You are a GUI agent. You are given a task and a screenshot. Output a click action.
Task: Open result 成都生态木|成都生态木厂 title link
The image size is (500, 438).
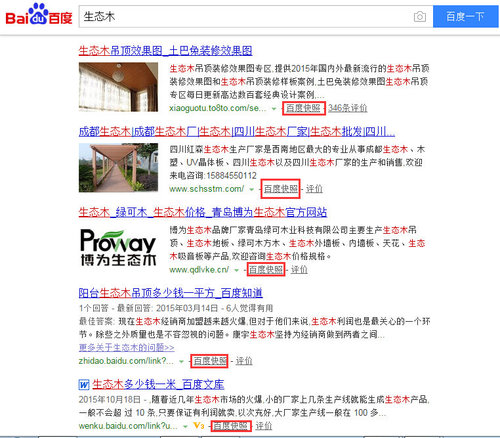pos(237,132)
